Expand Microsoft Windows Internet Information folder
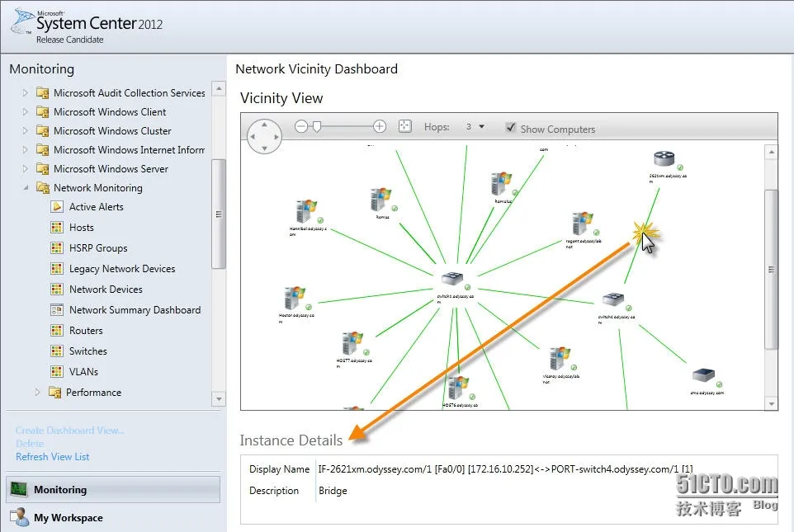The height and width of the screenshot is (532, 794). tap(25, 150)
